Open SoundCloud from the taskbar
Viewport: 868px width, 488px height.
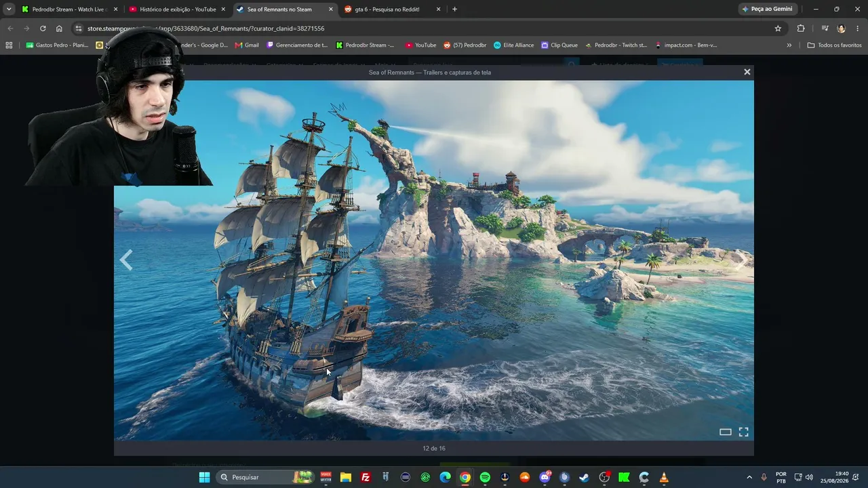[524, 477]
